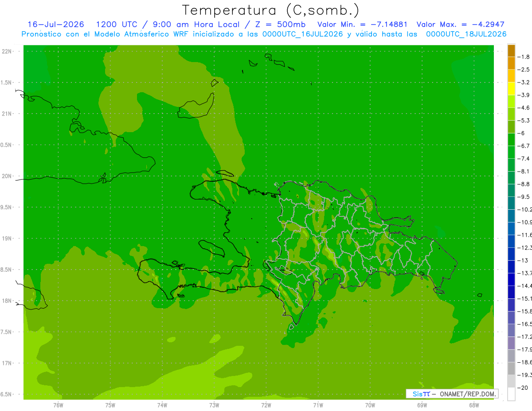Click the '71W' longitude label
532x411 pixels.
tap(318, 405)
